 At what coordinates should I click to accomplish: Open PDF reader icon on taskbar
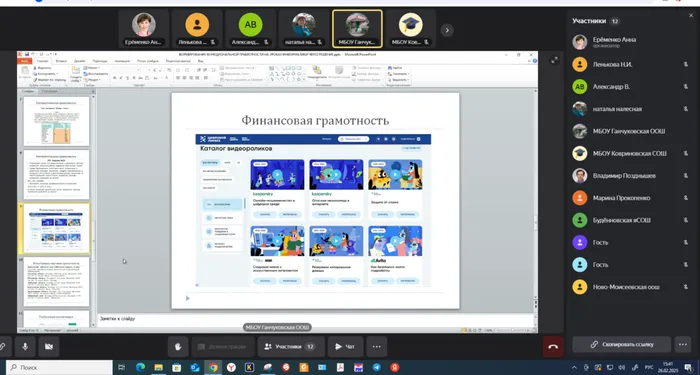340,367
